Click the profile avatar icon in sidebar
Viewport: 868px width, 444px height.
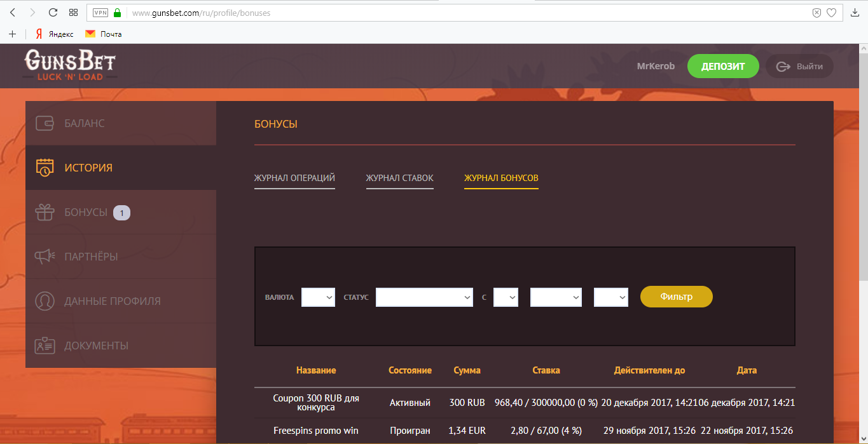tap(45, 301)
